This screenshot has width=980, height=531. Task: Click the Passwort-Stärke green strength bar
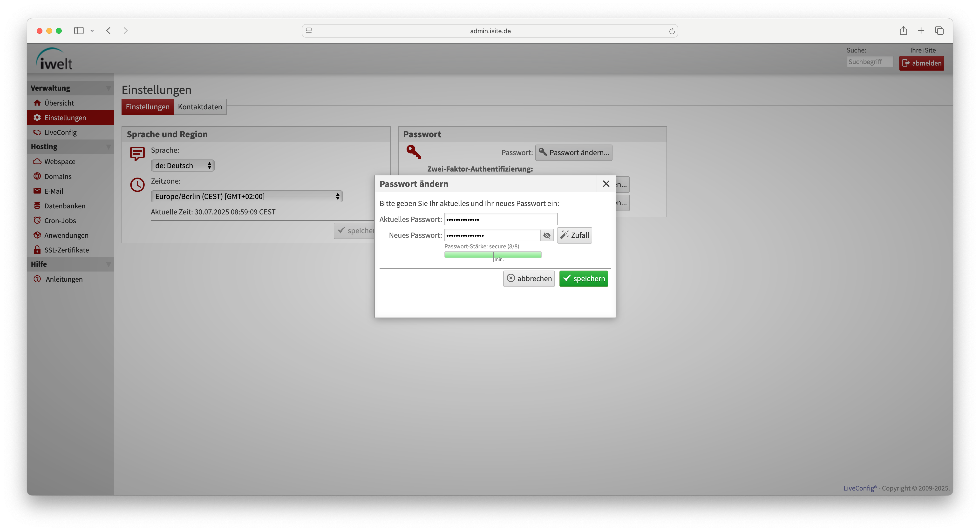click(493, 255)
